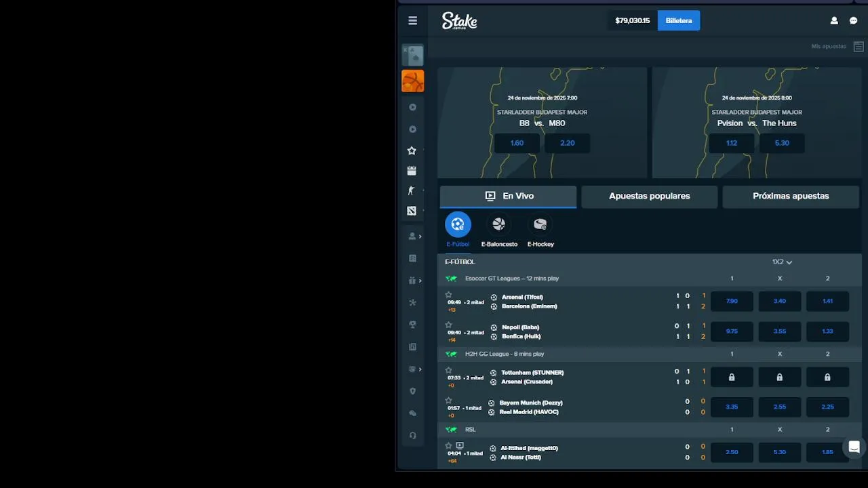The width and height of the screenshot is (868, 488).
Task: Select the orange basketball sports icon in sidebar
Action: pyautogui.click(x=412, y=81)
